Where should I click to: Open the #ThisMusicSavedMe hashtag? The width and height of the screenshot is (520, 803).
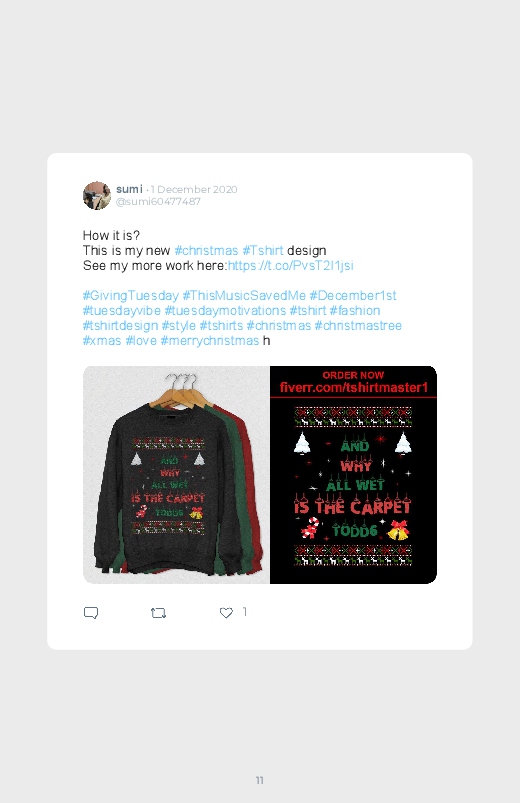point(244,295)
